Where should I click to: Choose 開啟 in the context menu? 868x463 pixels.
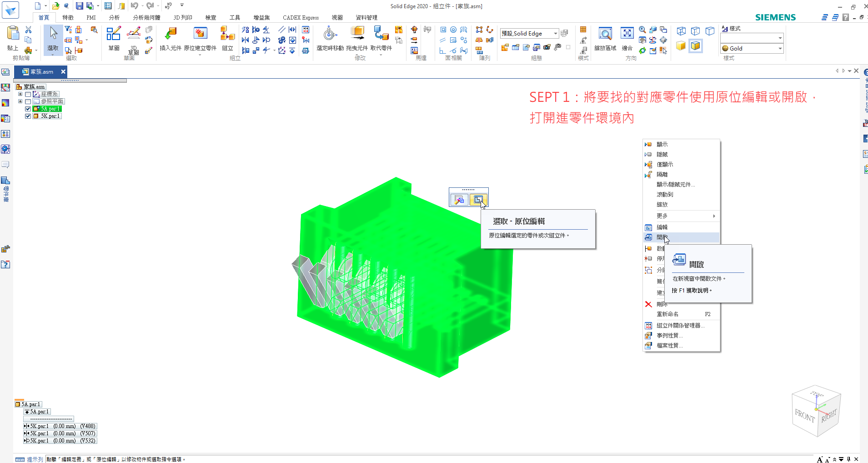(x=681, y=237)
